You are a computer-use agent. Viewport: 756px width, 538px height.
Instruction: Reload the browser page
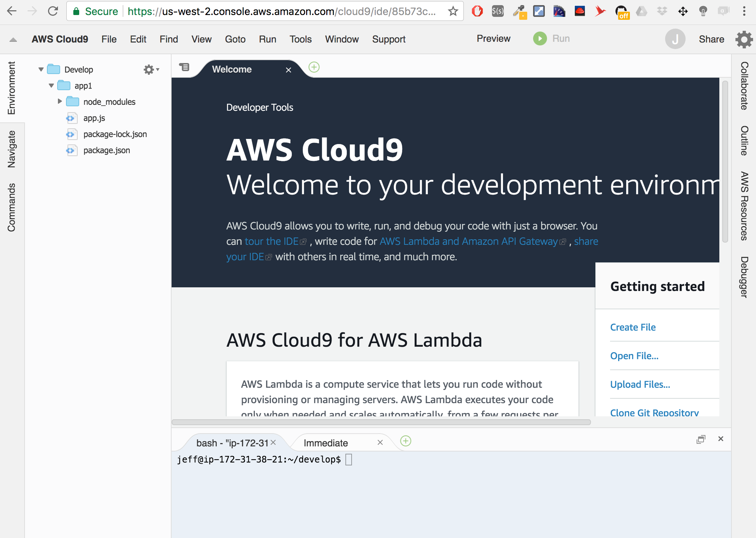(x=53, y=11)
